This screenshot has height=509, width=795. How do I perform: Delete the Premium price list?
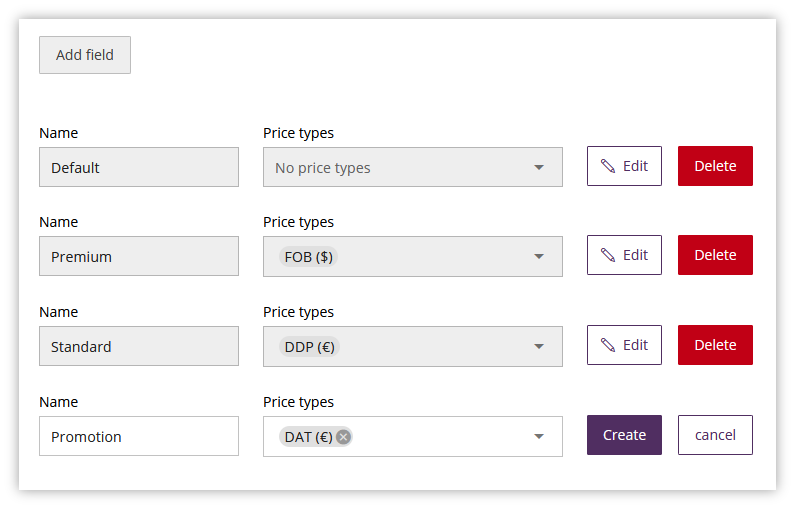(715, 255)
